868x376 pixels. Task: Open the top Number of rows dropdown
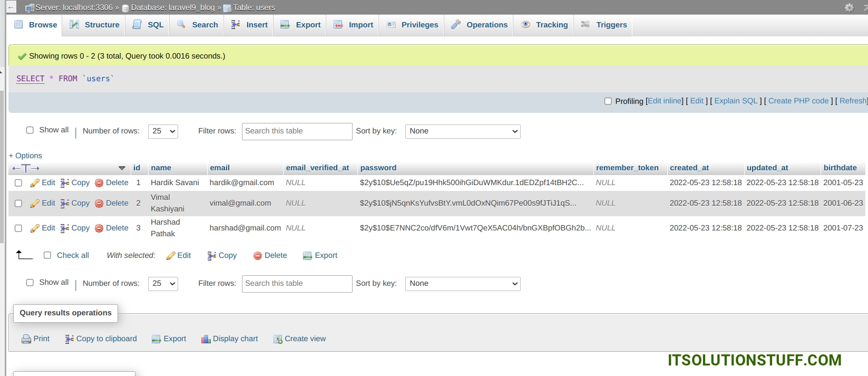tap(163, 131)
